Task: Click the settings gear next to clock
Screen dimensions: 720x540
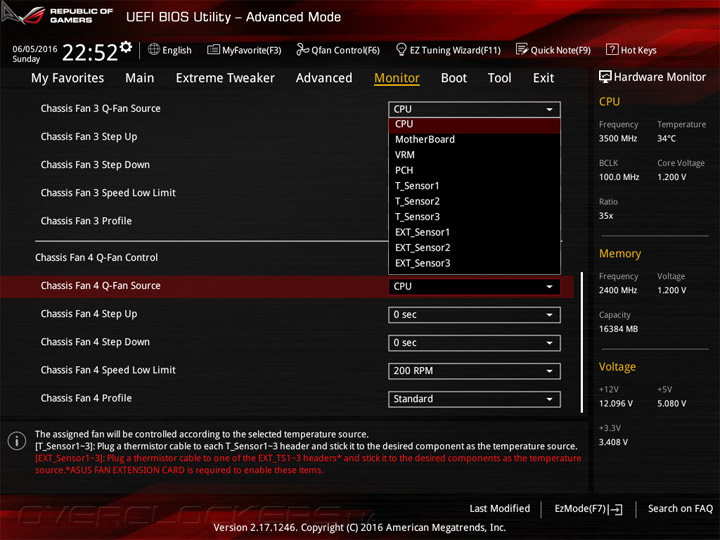Action: tap(126, 47)
